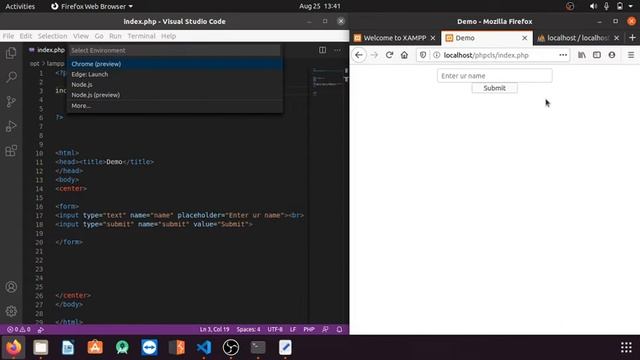
Task: Split the VS Code editor right
Action: [322, 50]
